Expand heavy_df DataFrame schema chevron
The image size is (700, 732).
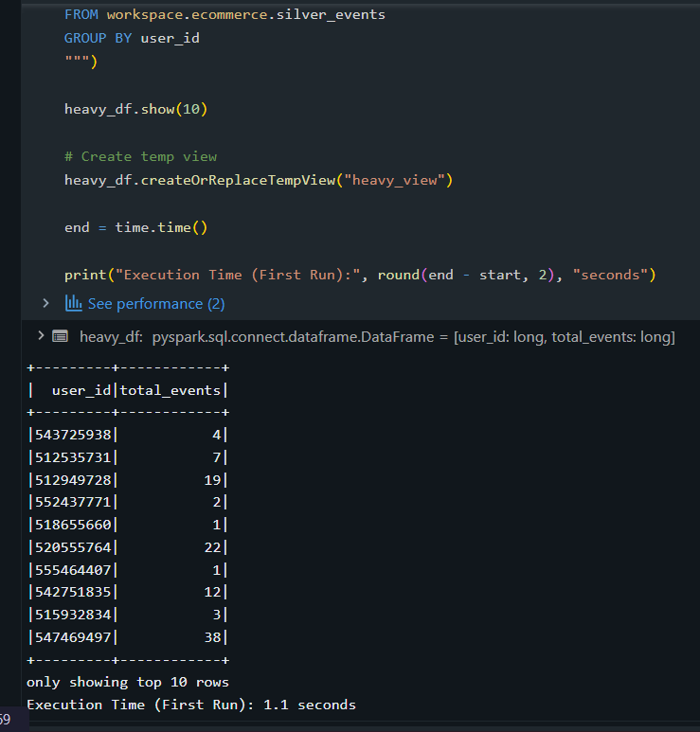[x=41, y=335]
